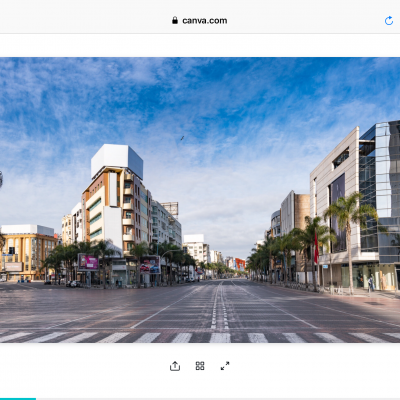The image size is (400, 400).
Task: Reload the canva.com page
Action: point(389,21)
